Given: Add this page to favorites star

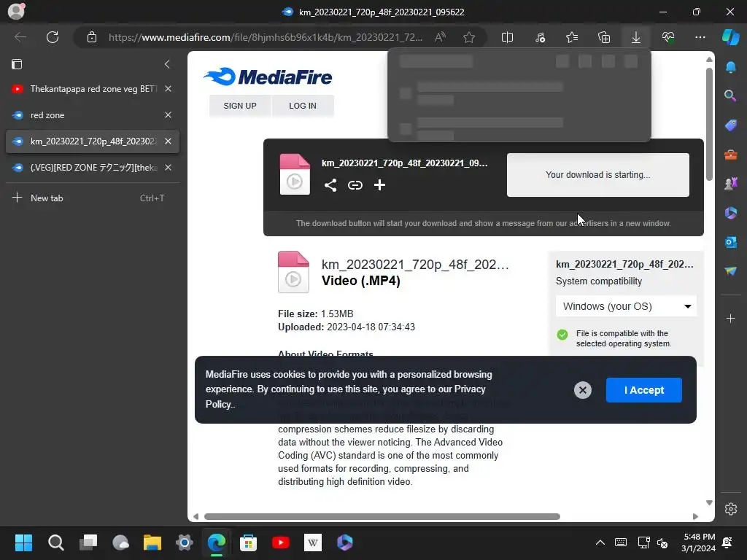Looking at the screenshot, I should coord(469,37).
